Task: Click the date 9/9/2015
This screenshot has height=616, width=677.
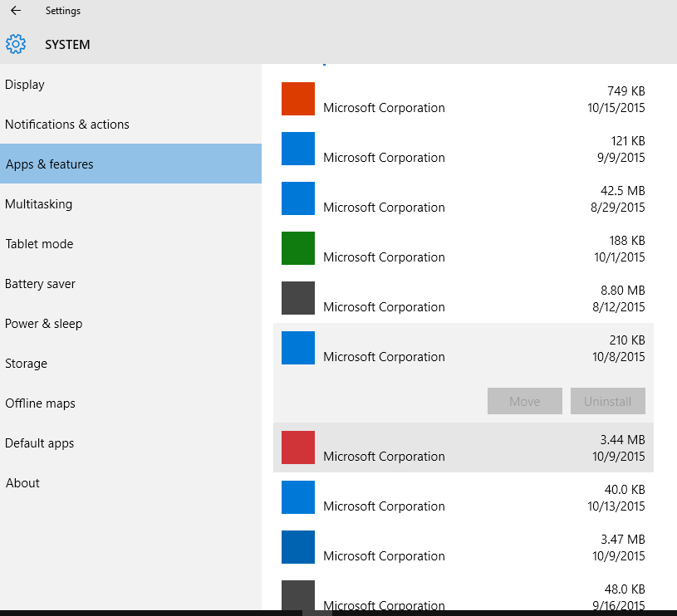Action: [x=621, y=158]
